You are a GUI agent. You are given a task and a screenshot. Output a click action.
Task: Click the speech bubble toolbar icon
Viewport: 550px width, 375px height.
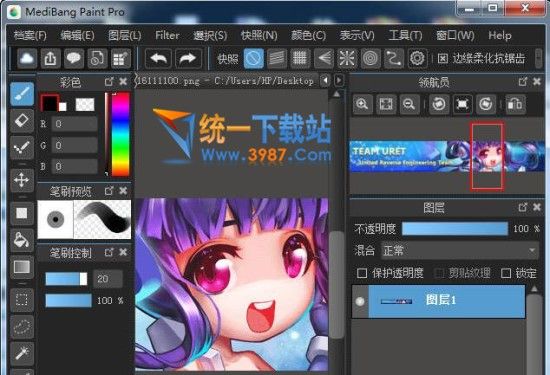click(74, 58)
